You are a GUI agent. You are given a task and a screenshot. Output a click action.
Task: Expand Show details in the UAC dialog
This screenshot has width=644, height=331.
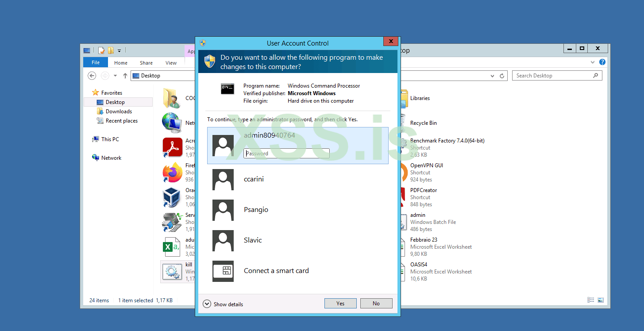click(x=223, y=304)
